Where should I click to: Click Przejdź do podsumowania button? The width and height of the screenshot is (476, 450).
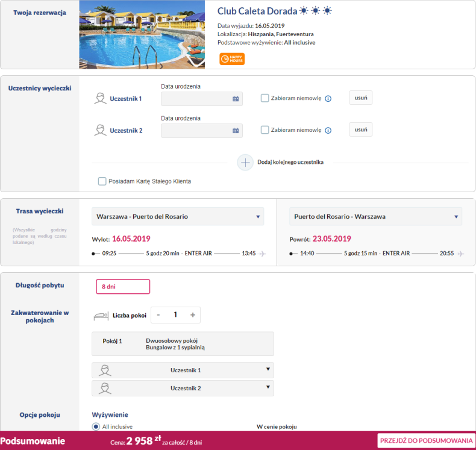coord(426,440)
